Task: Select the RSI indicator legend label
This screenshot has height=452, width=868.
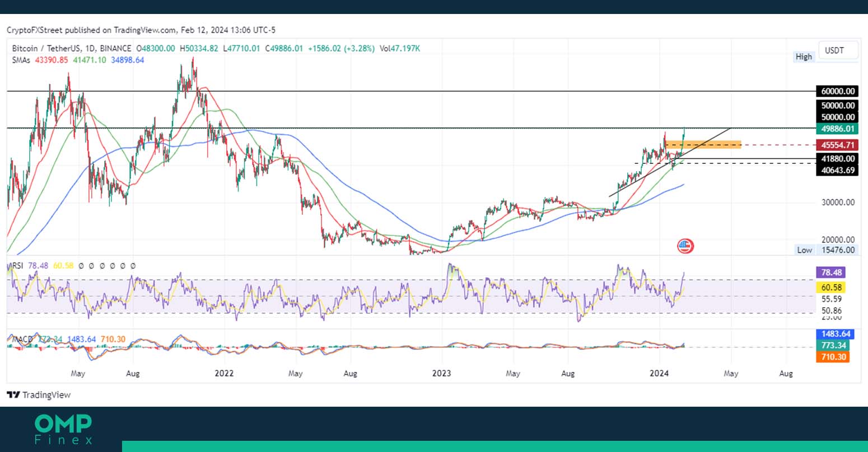Action: click(x=17, y=266)
